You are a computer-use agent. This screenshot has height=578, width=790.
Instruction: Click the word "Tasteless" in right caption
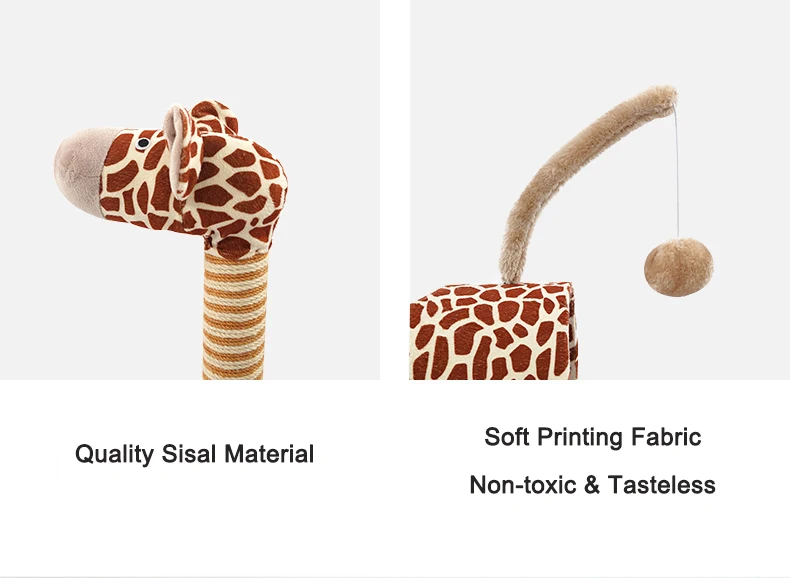tap(662, 485)
